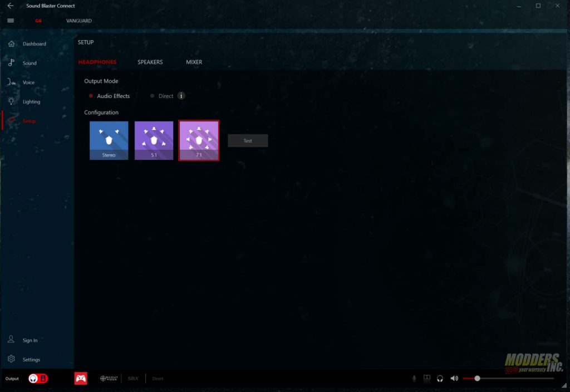570x392 pixels.
Task: Mute the output with the speaker icon
Action: pos(454,378)
